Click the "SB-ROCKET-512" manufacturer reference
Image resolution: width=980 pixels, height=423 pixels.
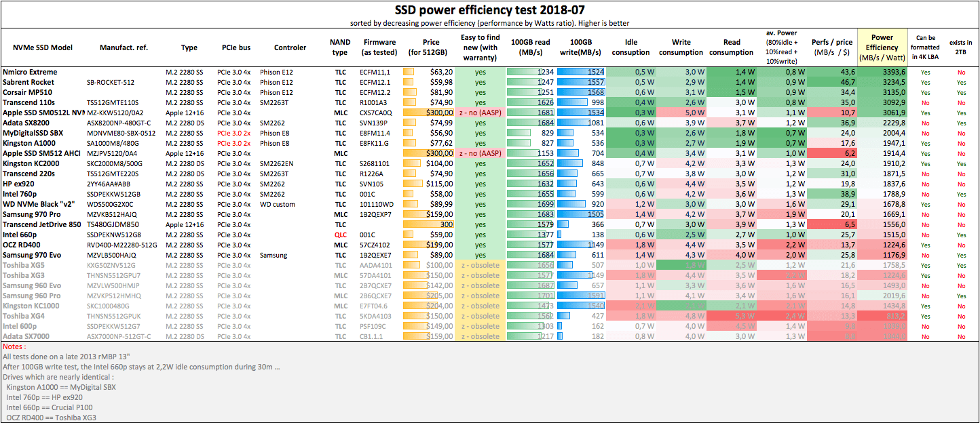(110, 82)
